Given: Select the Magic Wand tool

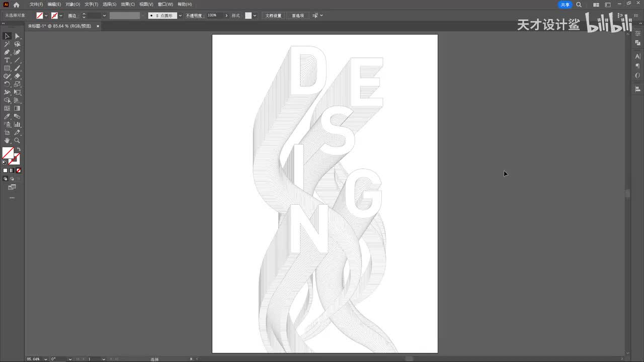Looking at the screenshot, I should (x=7, y=44).
